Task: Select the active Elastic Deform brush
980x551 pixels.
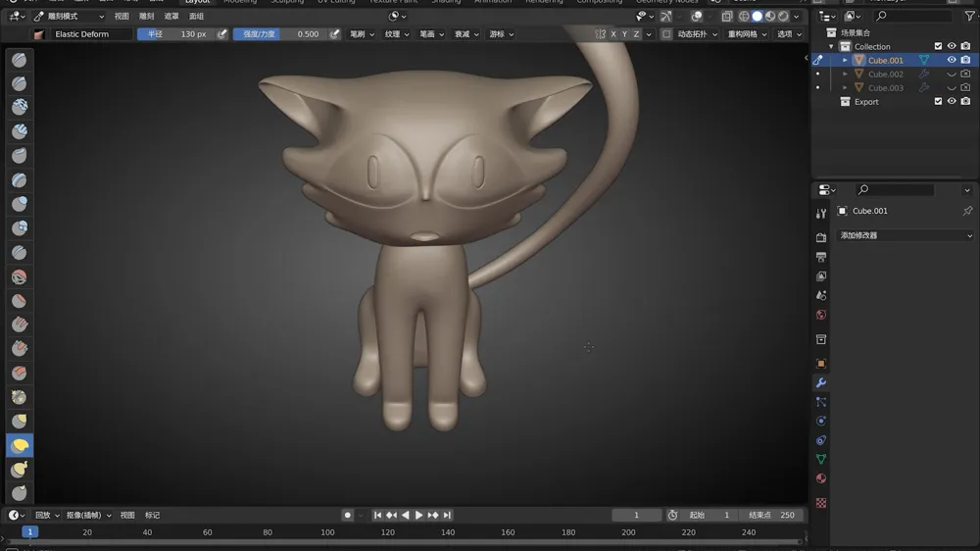Action: 20,445
